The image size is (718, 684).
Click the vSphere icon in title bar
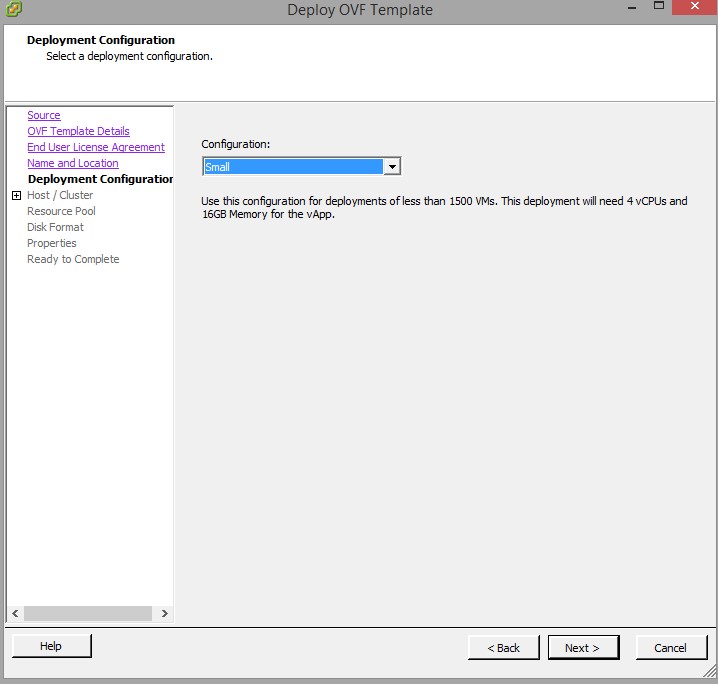[14, 10]
